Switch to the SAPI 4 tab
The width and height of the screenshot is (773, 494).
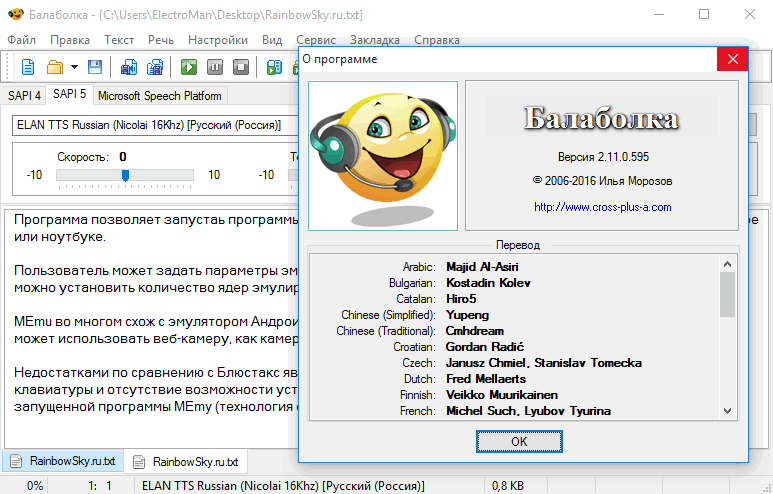(x=24, y=96)
